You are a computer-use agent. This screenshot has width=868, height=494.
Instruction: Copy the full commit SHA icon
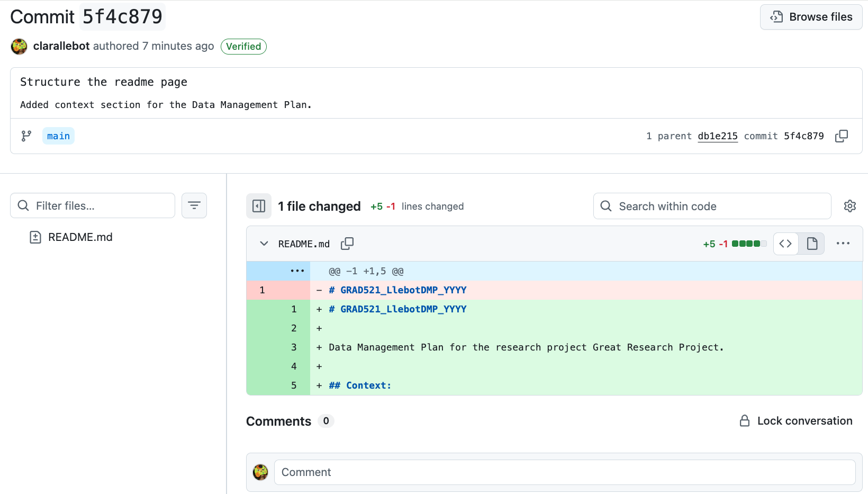pyautogui.click(x=842, y=136)
